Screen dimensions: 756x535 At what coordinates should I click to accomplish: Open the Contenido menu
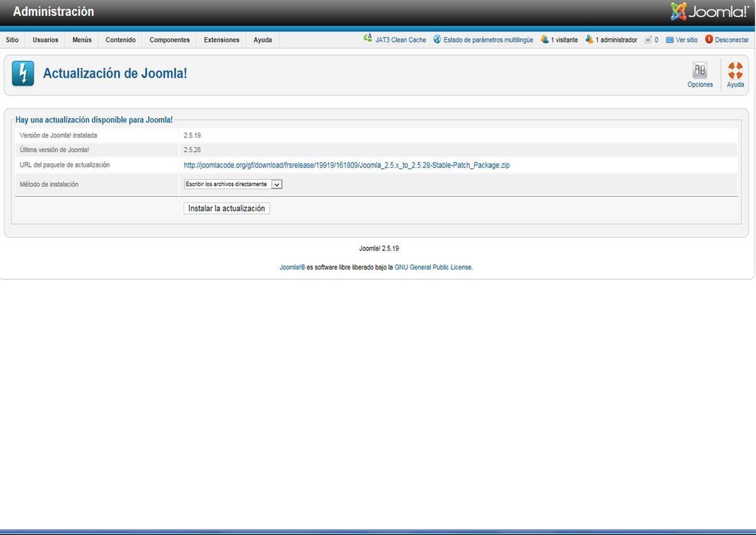(120, 40)
